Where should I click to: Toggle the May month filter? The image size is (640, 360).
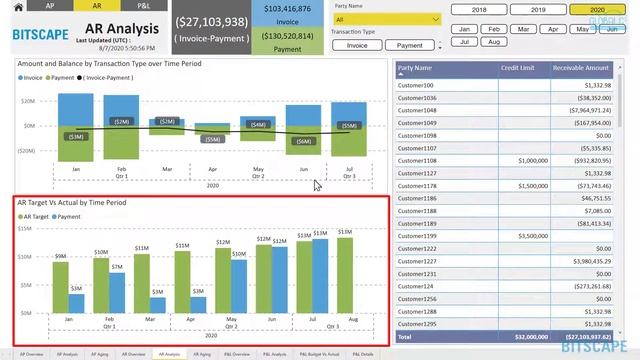click(x=582, y=29)
